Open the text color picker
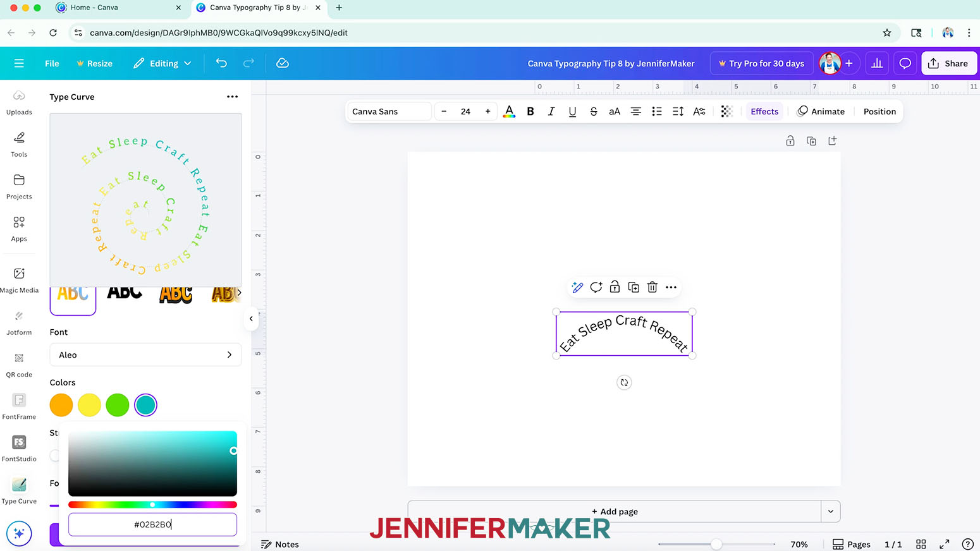 pos(509,111)
